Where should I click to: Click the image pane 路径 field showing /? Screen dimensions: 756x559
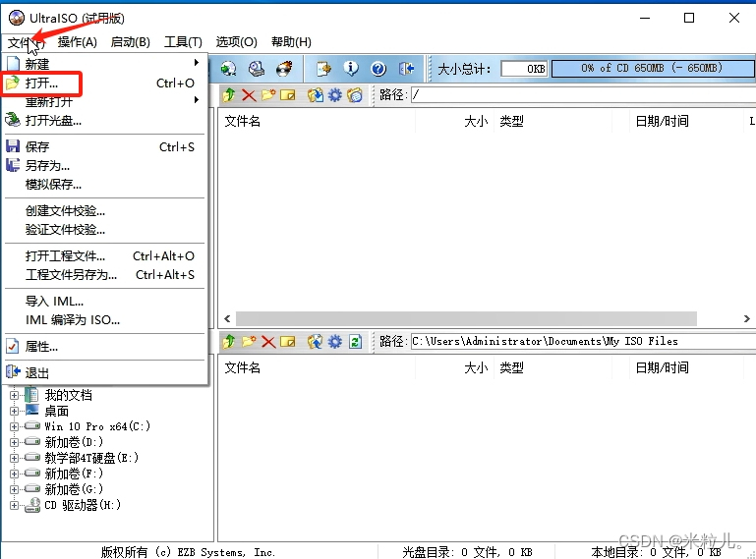(583, 95)
